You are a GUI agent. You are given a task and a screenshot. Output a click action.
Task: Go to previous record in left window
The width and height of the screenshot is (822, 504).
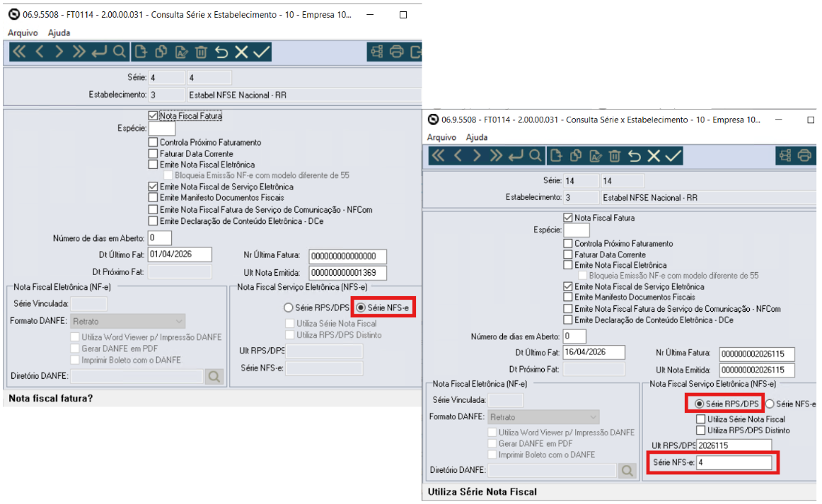[x=40, y=52]
